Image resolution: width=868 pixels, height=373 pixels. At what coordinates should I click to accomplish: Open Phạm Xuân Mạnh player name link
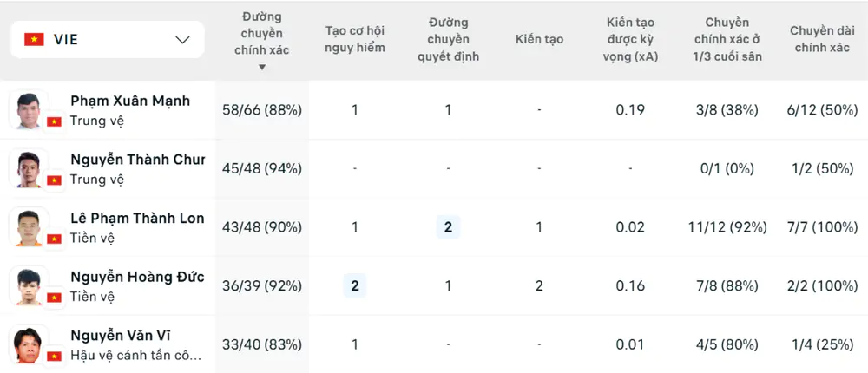tap(130, 101)
